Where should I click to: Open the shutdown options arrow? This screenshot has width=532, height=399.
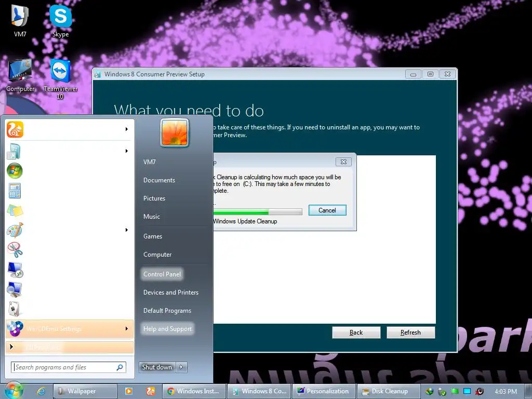pyautogui.click(x=181, y=367)
